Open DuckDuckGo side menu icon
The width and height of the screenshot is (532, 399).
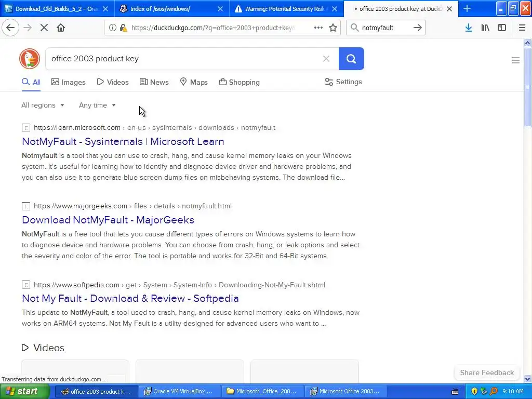point(515,60)
